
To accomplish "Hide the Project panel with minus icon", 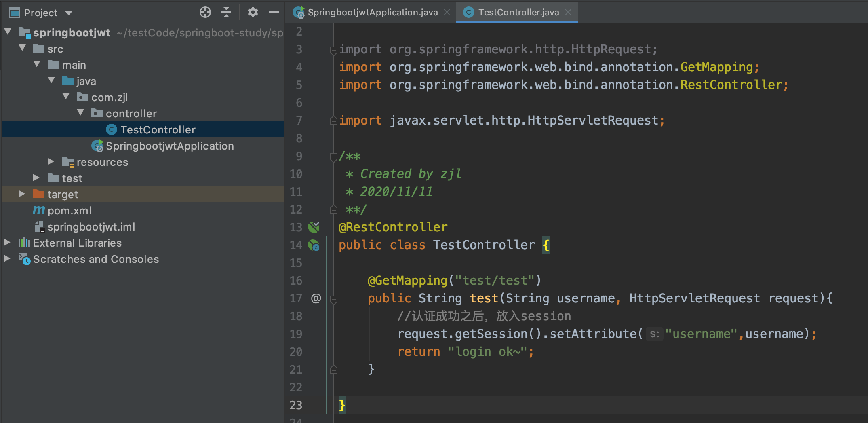I will point(274,13).
